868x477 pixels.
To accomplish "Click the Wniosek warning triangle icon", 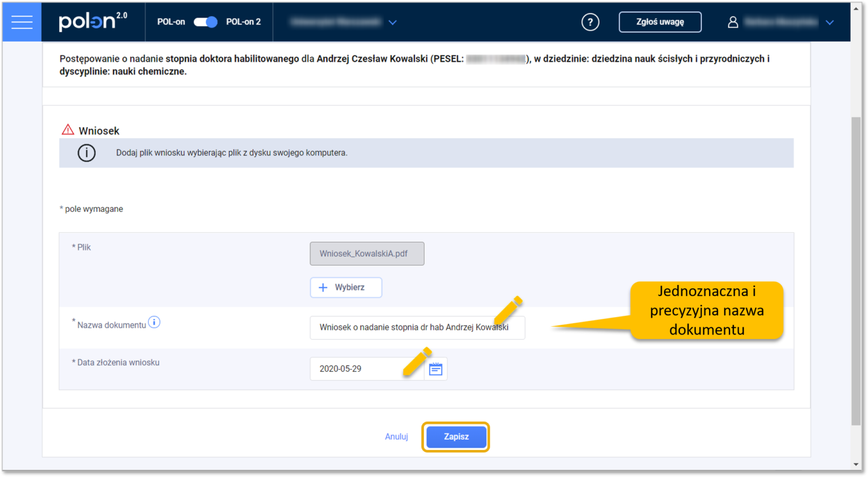I will click(68, 130).
